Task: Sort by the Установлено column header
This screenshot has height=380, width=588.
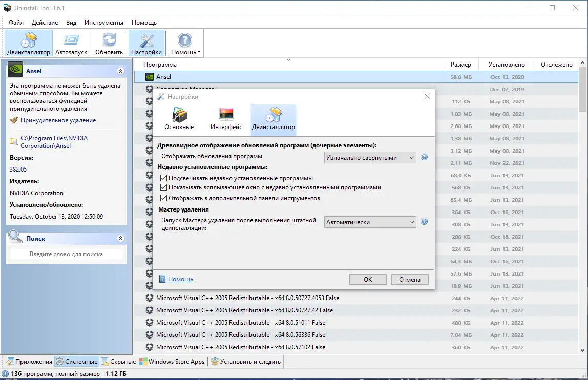Action: coord(507,65)
